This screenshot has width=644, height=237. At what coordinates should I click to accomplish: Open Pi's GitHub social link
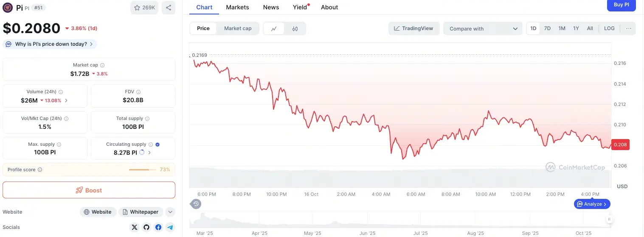click(146, 227)
